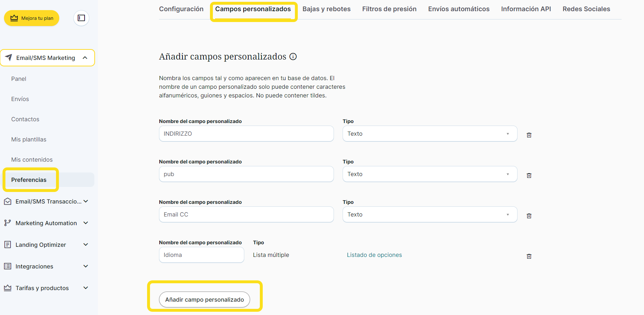Click trash icon for pub field
The width and height of the screenshot is (644, 315).
coord(529,175)
